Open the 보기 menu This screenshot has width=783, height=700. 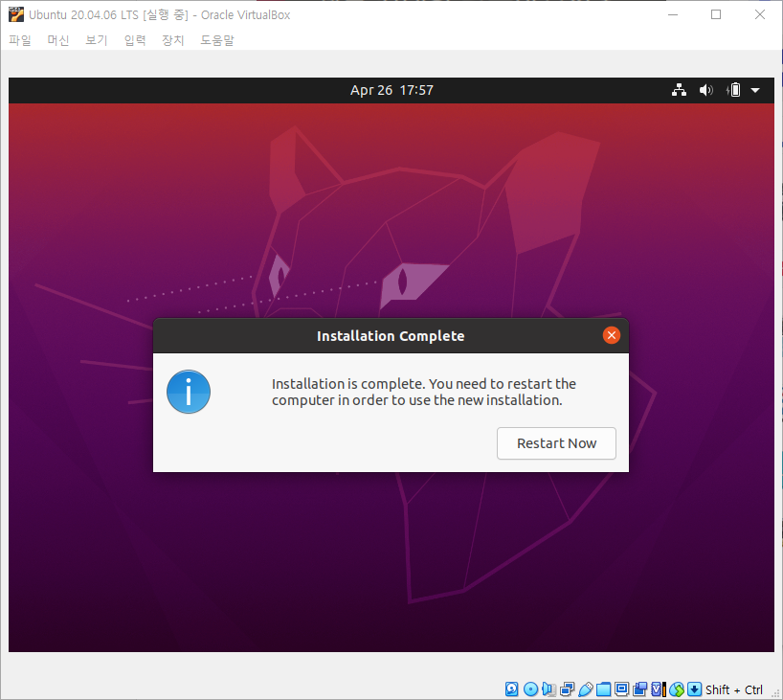pyautogui.click(x=97, y=40)
